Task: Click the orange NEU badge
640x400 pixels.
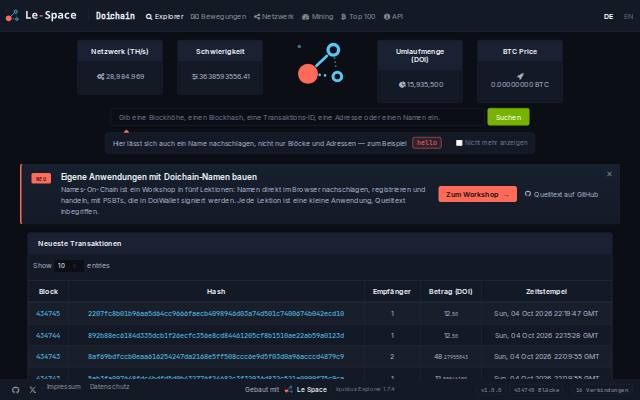Action: 41,178
